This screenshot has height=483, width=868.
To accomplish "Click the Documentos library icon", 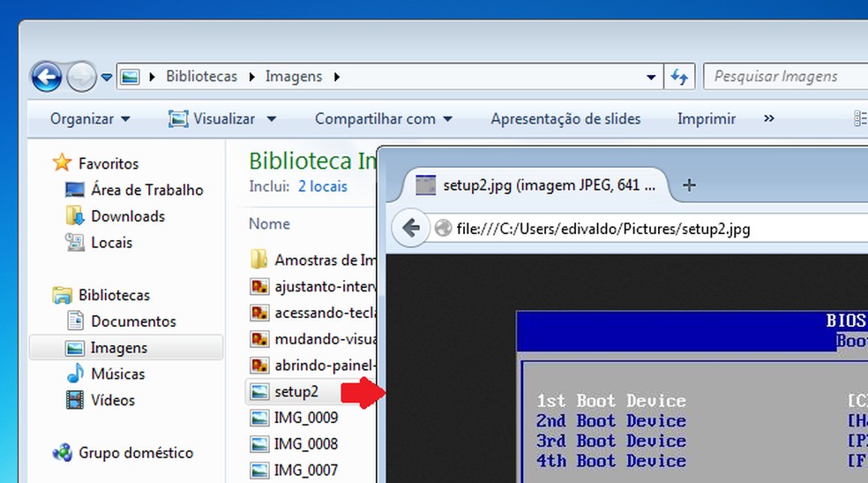I will pyautogui.click(x=75, y=321).
